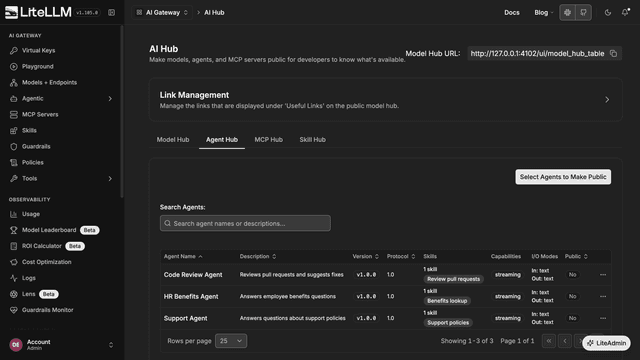Click the sidebar scrollbar

(x=122, y=112)
